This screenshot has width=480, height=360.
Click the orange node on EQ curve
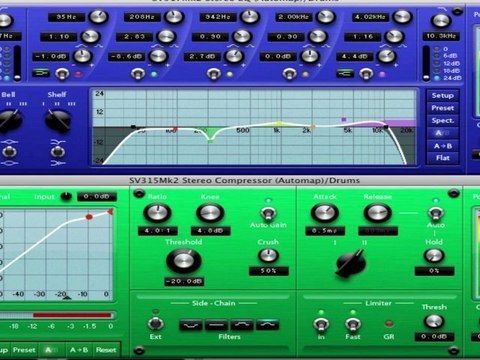[313, 126]
